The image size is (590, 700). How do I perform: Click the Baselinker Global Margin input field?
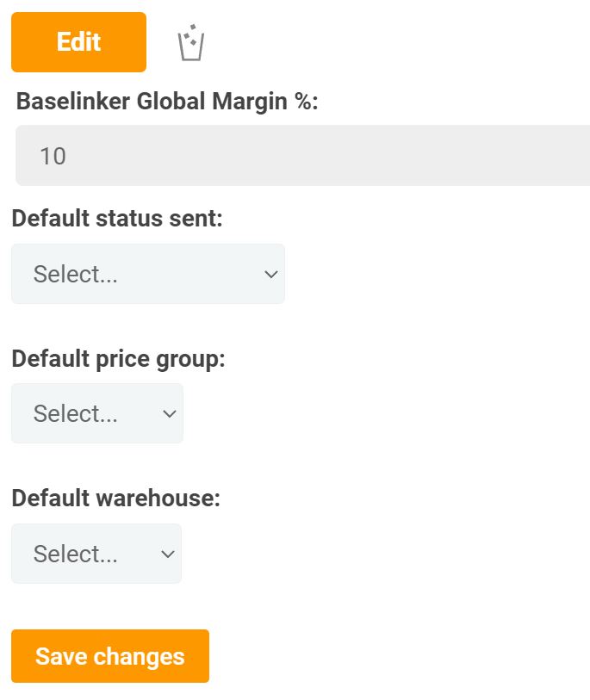point(301,156)
